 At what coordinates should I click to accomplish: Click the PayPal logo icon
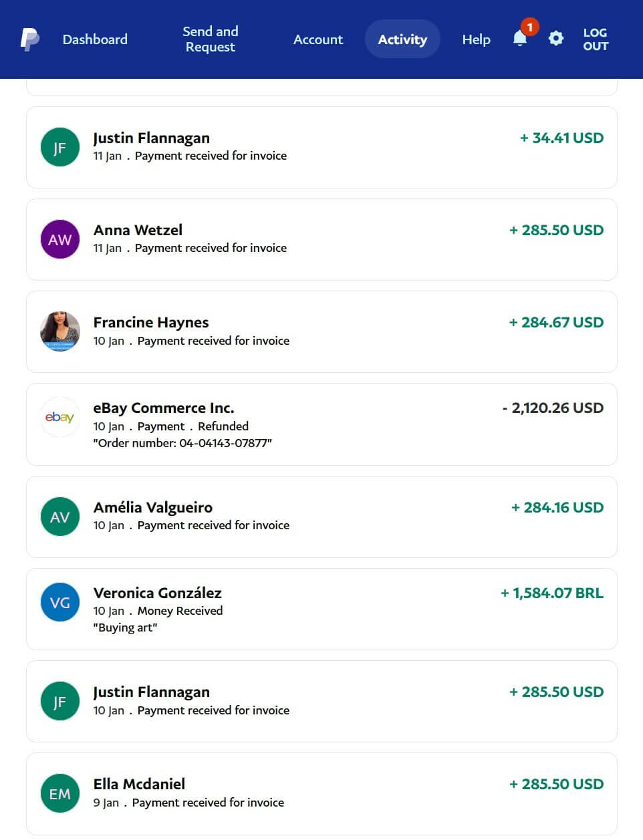29,39
